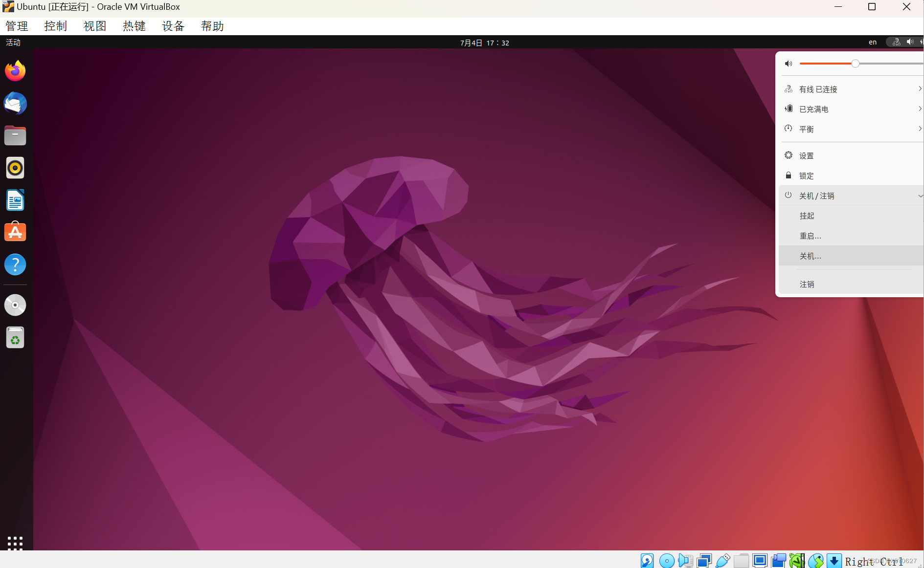The width and height of the screenshot is (924, 568).
Task: Click the 活动 Activities button
Action: pyautogui.click(x=13, y=42)
